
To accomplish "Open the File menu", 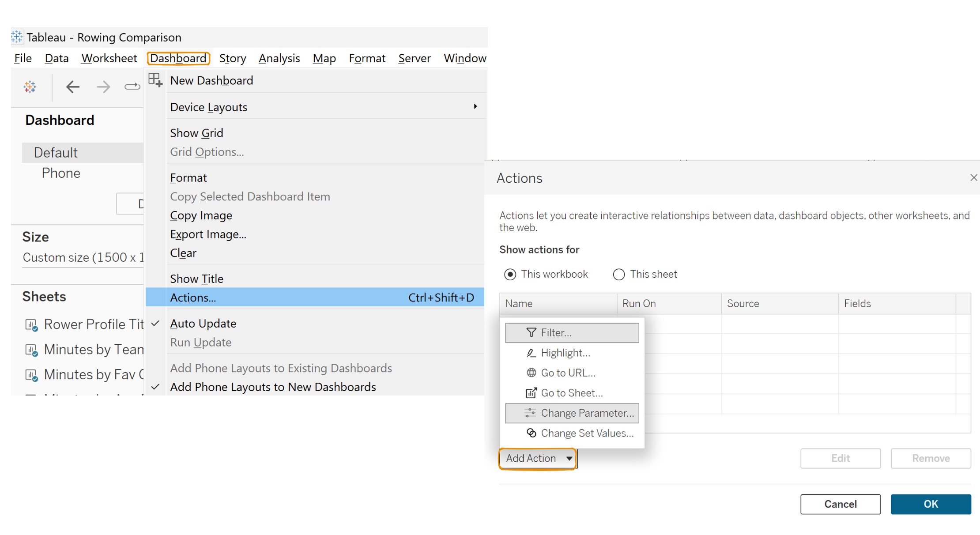I will [23, 58].
